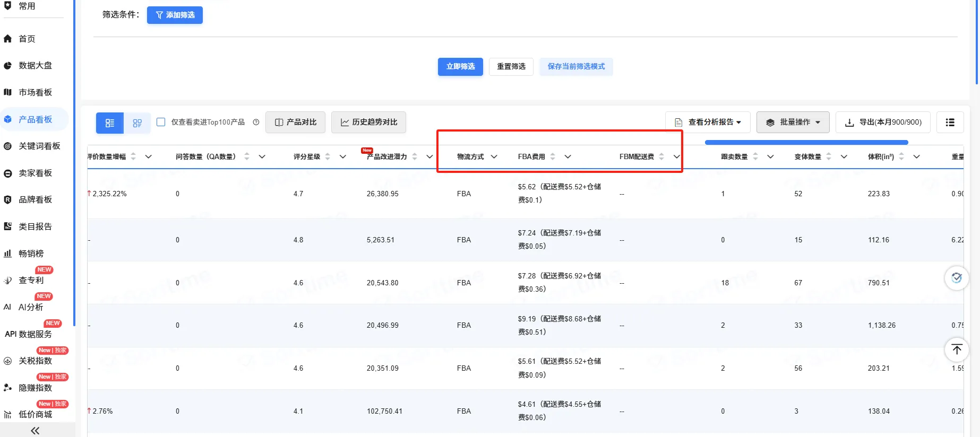The height and width of the screenshot is (437, 980).
Task: Click the 立即筛选 button
Action: 460,67
